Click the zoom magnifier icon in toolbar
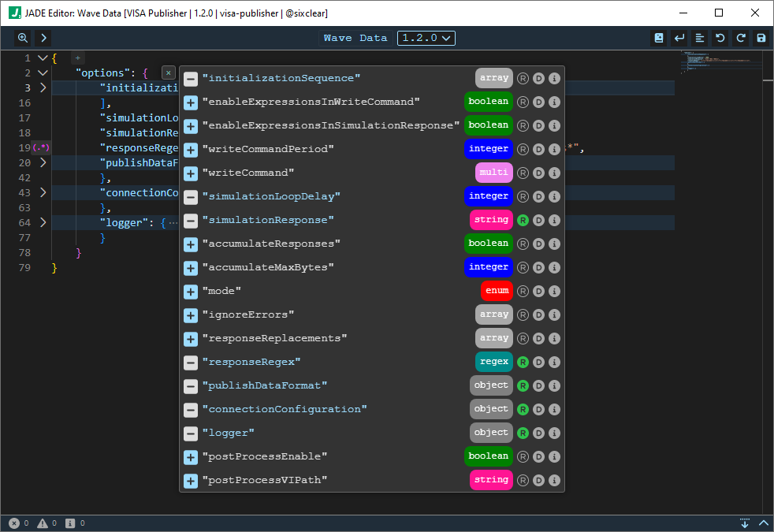 coord(23,38)
